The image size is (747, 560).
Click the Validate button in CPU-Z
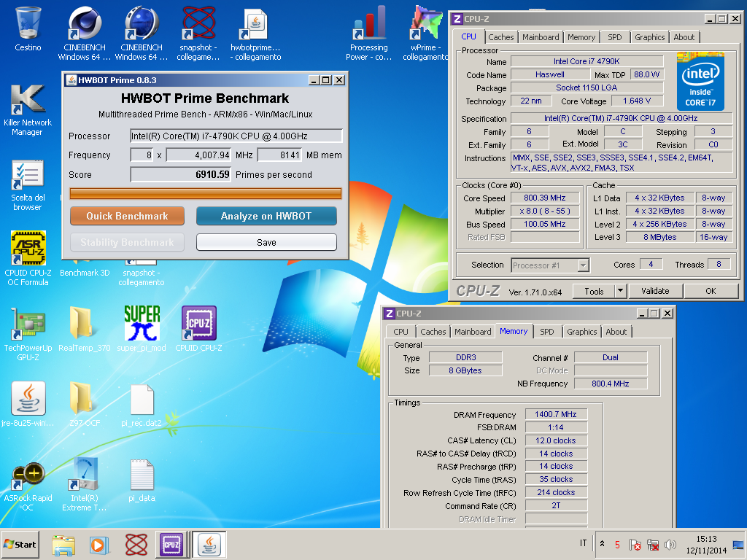point(655,291)
